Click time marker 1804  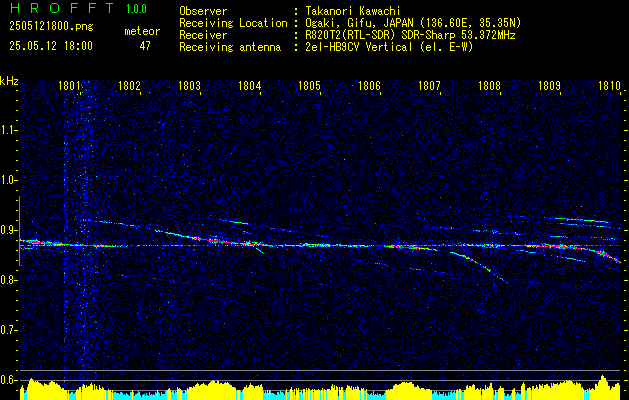[x=249, y=86]
